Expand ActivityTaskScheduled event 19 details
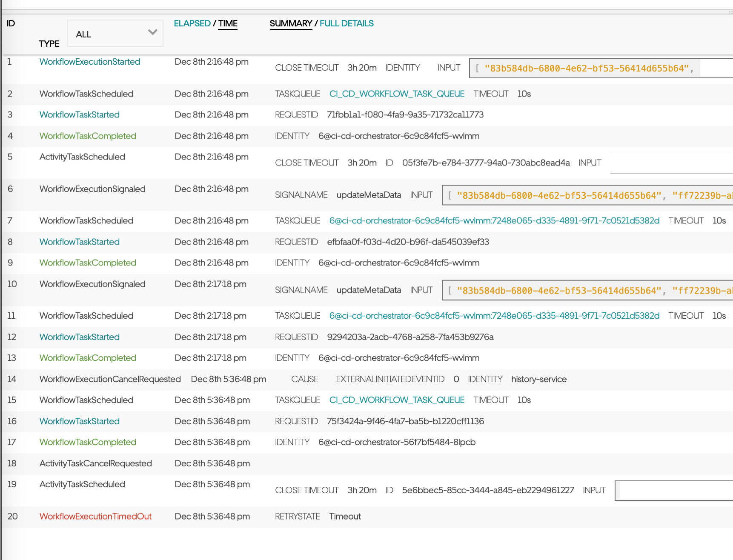This screenshot has width=733, height=560. pyautogui.click(x=82, y=484)
